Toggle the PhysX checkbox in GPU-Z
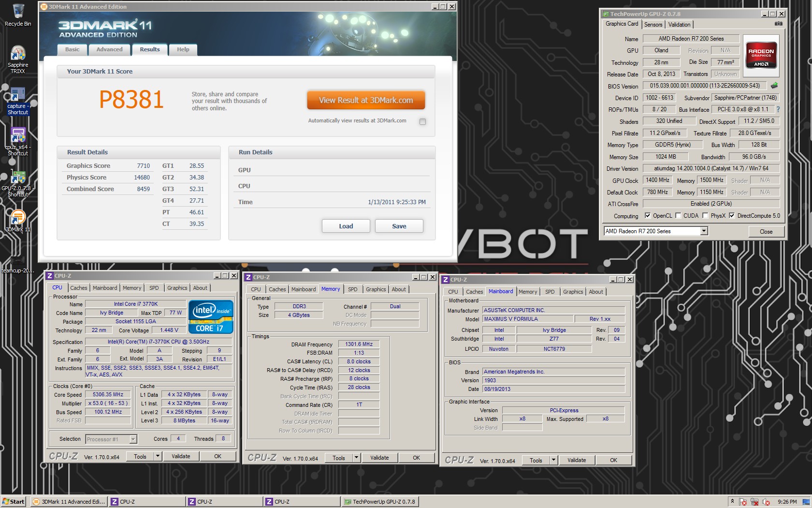Viewport: 812px width, 508px height. point(705,216)
